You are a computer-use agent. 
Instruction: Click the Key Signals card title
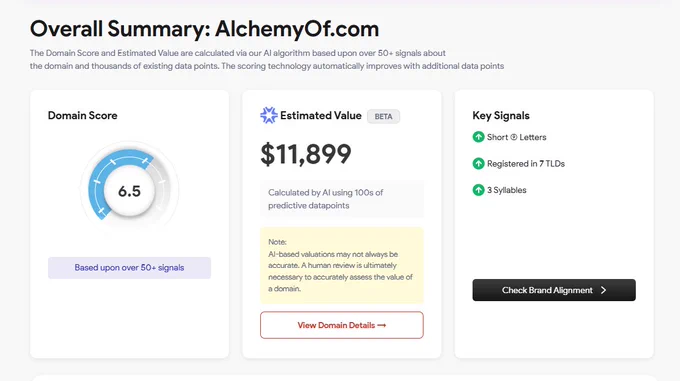[x=501, y=115]
